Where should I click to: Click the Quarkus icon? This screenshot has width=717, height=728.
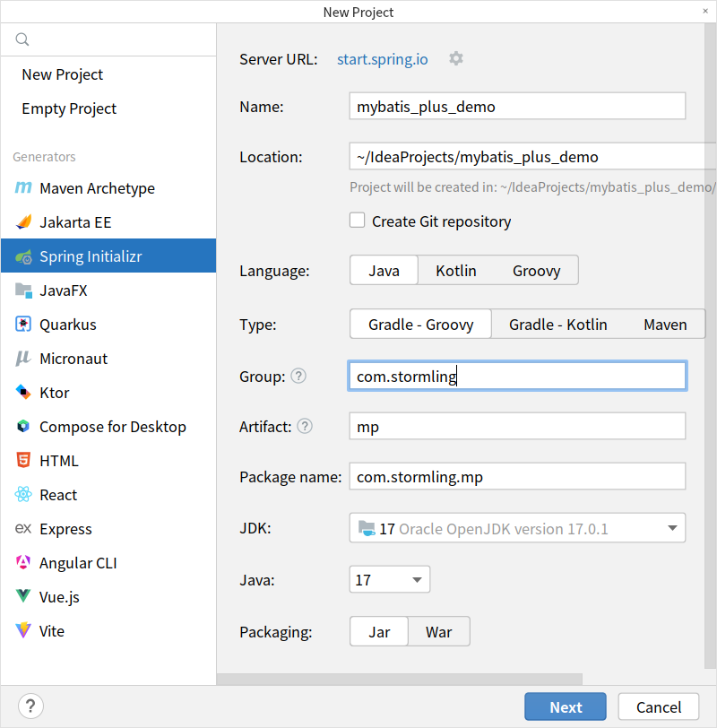[x=23, y=324]
